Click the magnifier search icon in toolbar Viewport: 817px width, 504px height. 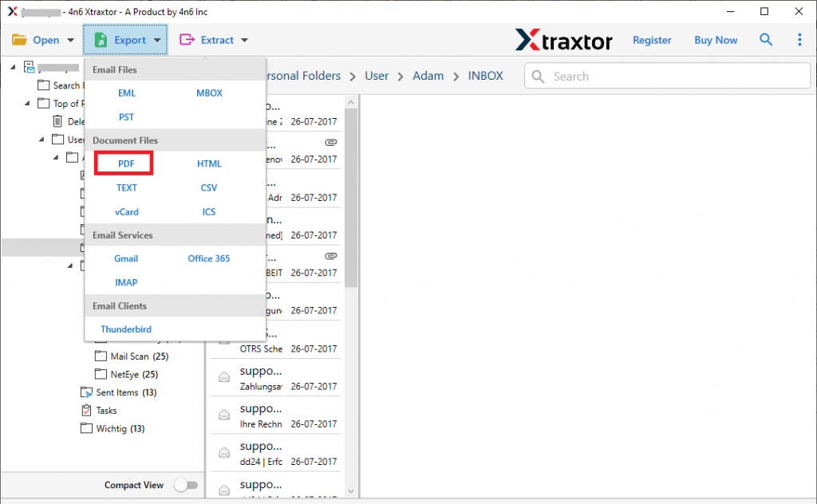(x=766, y=40)
